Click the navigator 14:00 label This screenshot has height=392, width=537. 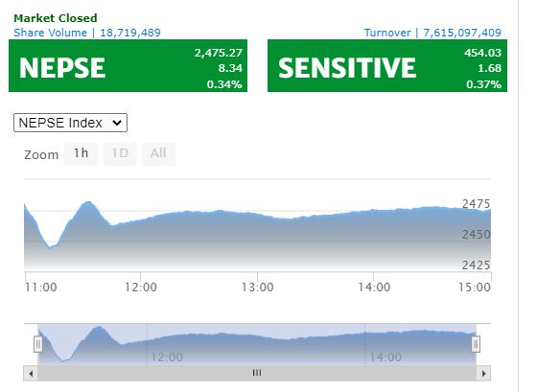point(385,357)
